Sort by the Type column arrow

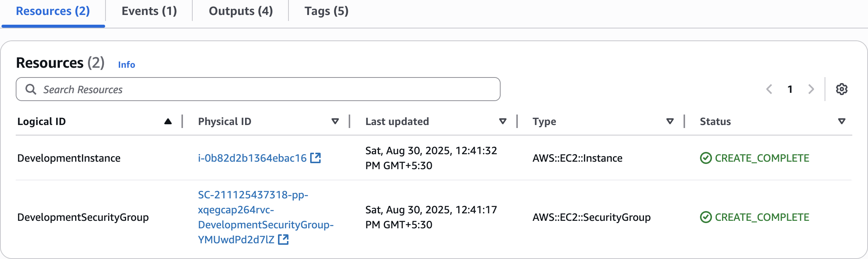(x=670, y=121)
